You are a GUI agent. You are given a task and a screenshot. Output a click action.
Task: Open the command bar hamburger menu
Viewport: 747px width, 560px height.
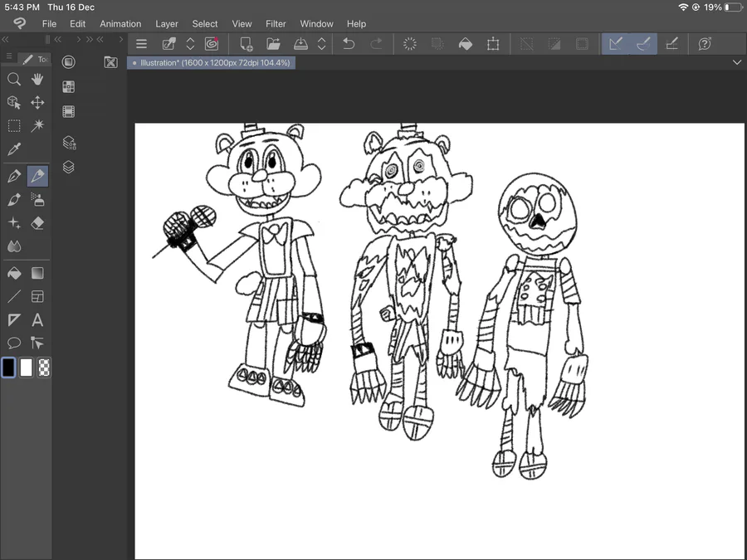pyautogui.click(x=141, y=44)
